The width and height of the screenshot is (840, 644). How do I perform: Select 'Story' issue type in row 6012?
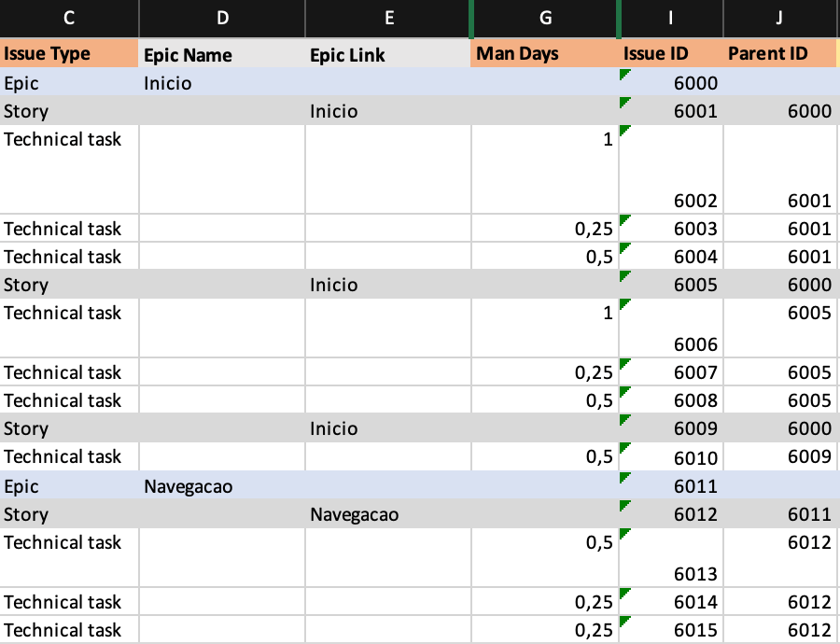[x=69, y=514]
